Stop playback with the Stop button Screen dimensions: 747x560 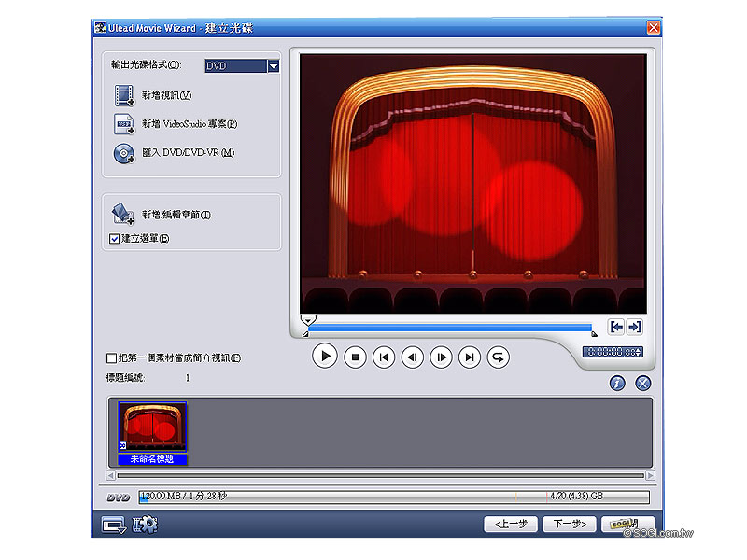(355, 357)
